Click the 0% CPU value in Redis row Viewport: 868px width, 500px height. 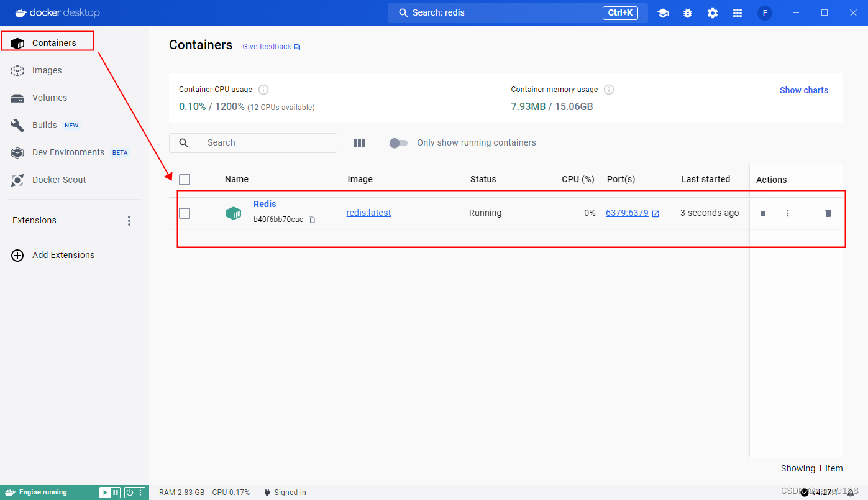click(x=590, y=213)
